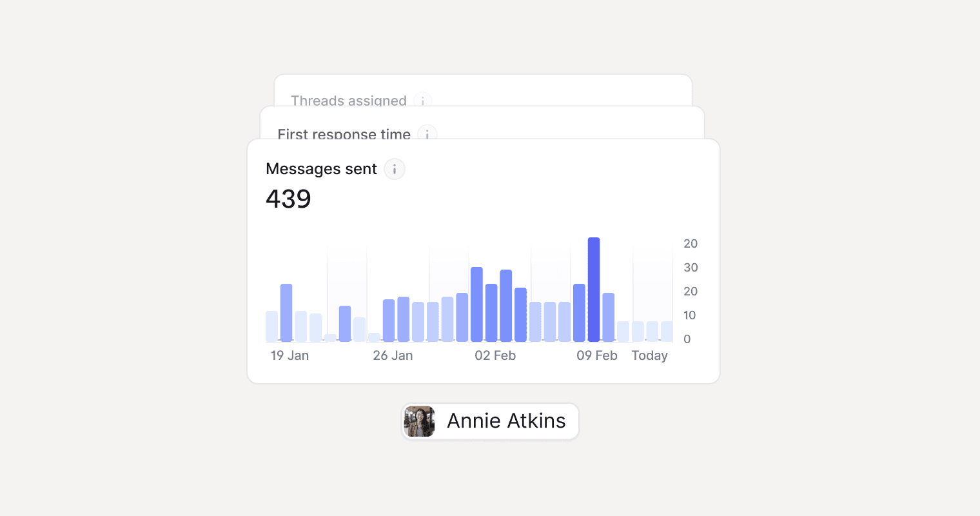The width and height of the screenshot is (980, 516).
Task: Click the first bar on the chart's left
Action: click(271, 326)
